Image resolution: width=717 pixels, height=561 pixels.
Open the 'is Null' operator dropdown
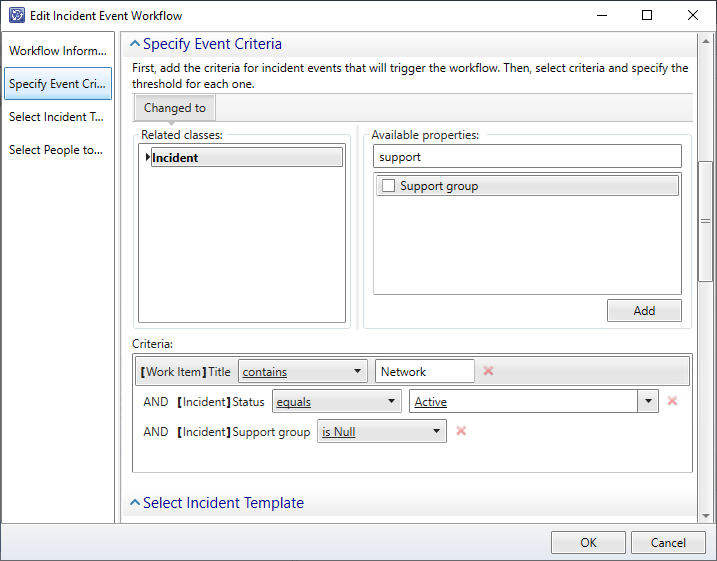pos(381,432)
